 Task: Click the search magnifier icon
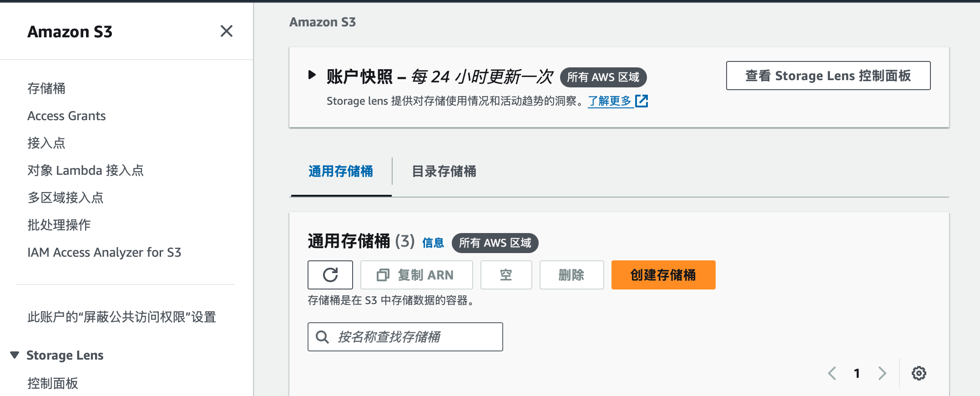click(322, 337)
